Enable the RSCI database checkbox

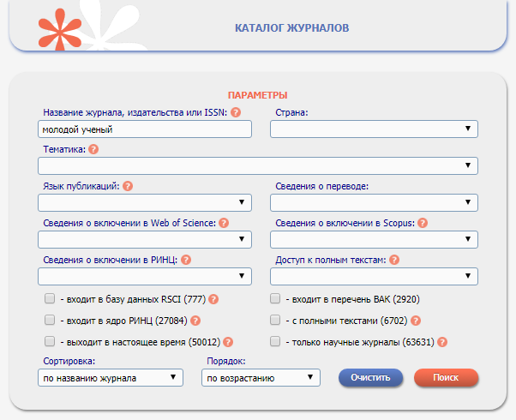(49, 299)
